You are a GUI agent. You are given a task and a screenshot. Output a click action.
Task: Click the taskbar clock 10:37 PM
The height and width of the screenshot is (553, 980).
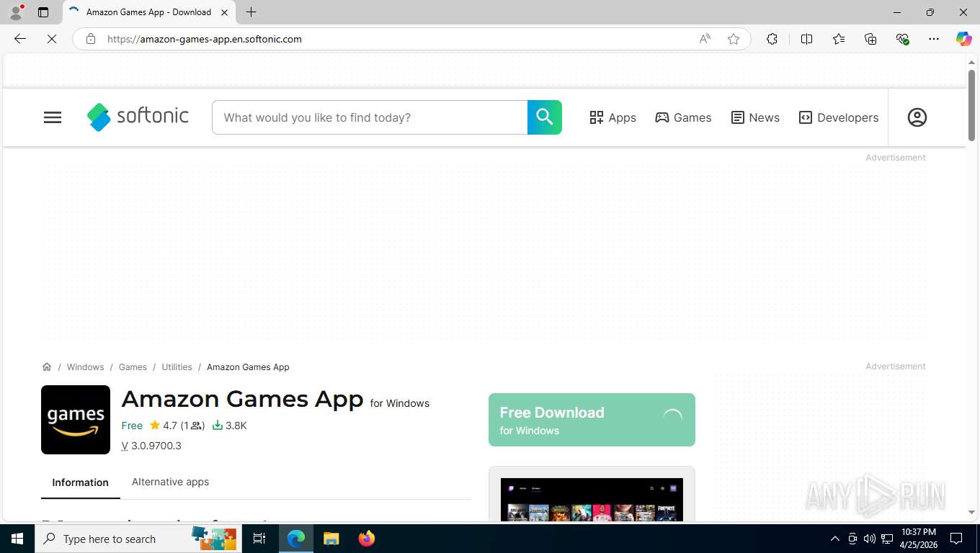tap(918, 532)
